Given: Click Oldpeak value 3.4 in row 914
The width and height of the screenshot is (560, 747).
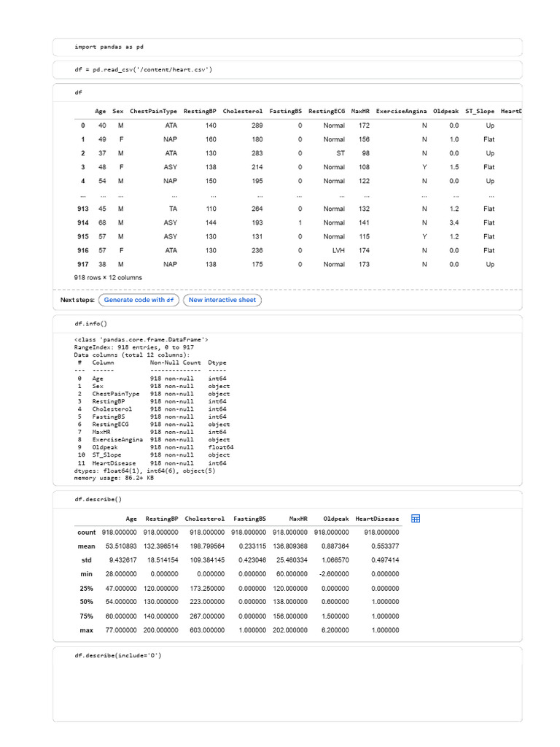Looking at the screenshot, I should point(454,222).
